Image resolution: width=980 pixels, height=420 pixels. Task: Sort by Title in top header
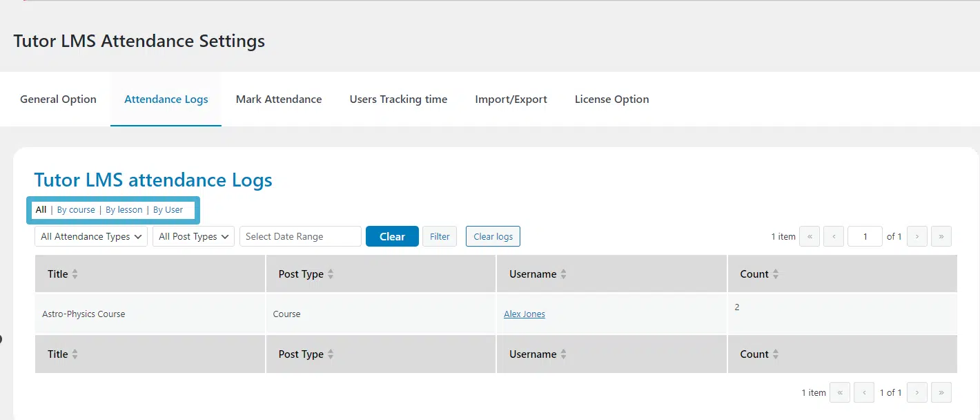pyautogui.click(x=62, y=274)
